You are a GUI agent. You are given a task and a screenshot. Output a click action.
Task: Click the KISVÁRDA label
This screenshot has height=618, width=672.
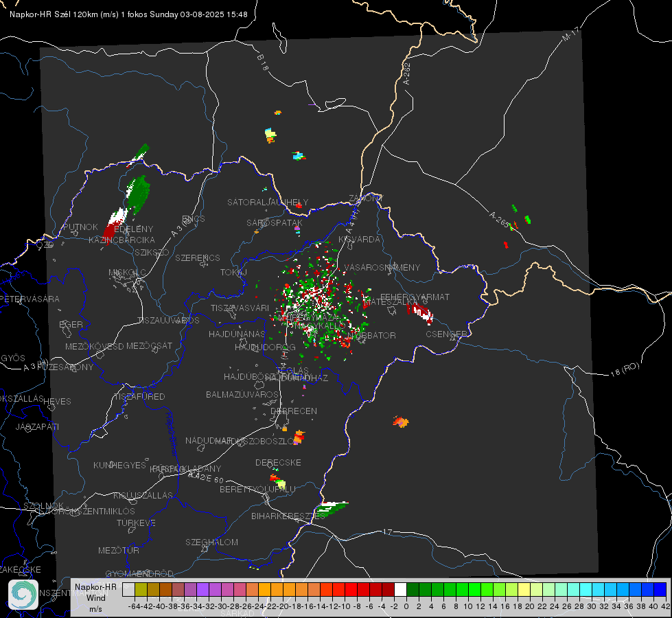coord(359,240)
